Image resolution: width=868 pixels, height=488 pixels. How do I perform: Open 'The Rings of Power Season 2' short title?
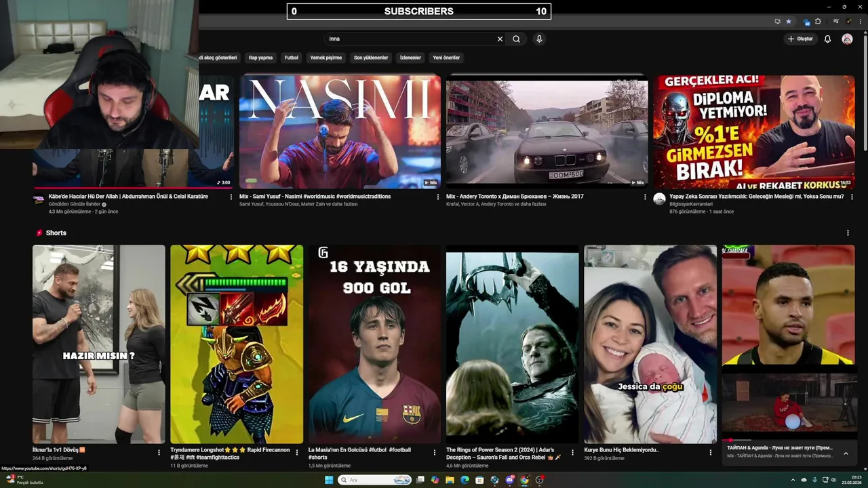point(504,453)
